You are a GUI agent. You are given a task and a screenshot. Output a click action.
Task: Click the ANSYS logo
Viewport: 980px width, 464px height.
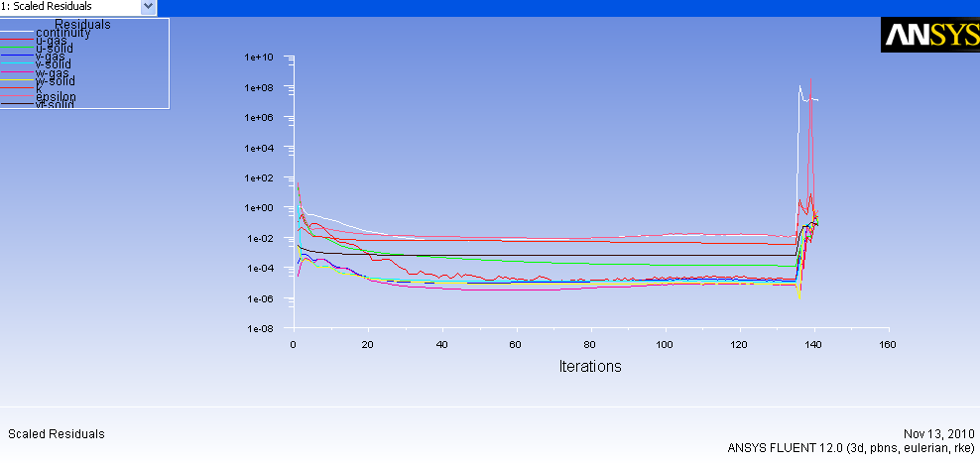pos(927,36)
